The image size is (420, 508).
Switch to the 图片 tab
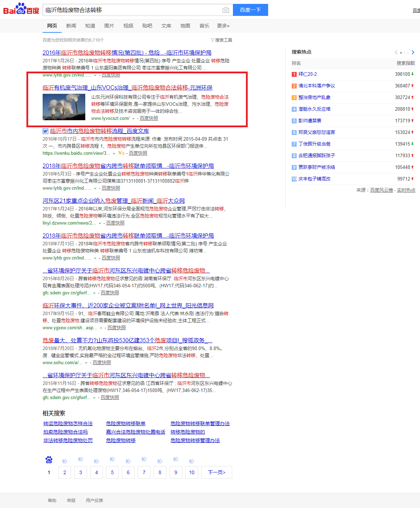(x=109, y=26)
